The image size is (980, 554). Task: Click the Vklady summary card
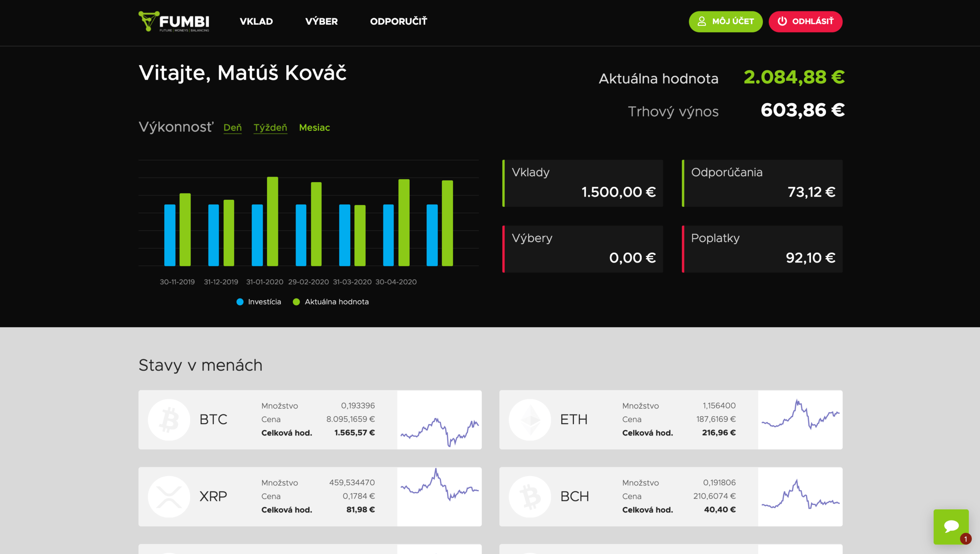click(x=583, y=183)
